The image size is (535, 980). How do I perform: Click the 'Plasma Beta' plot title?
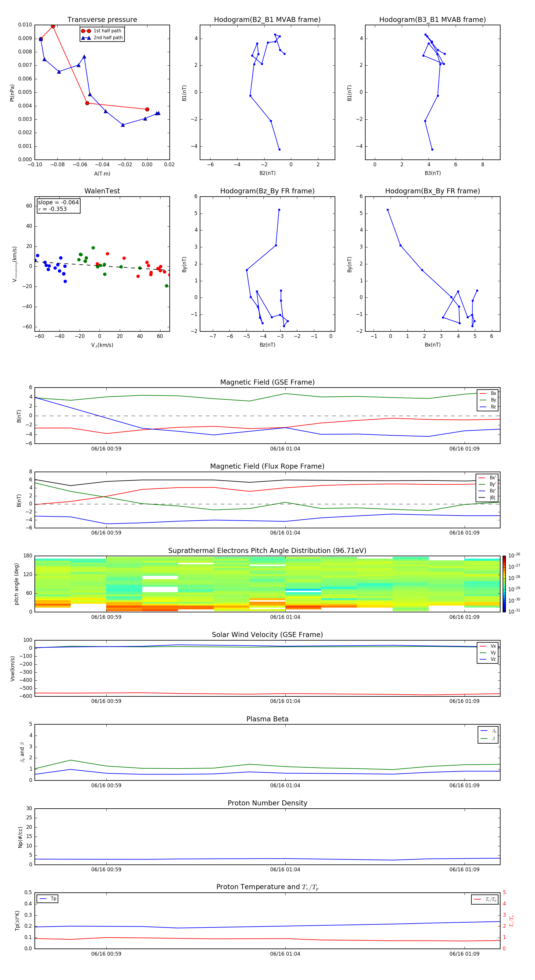[x=267, y=719]
